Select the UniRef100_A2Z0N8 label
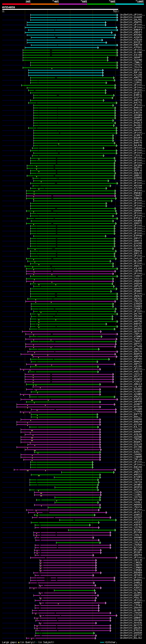This screenshot has width=146, height=644. (131, 60)
